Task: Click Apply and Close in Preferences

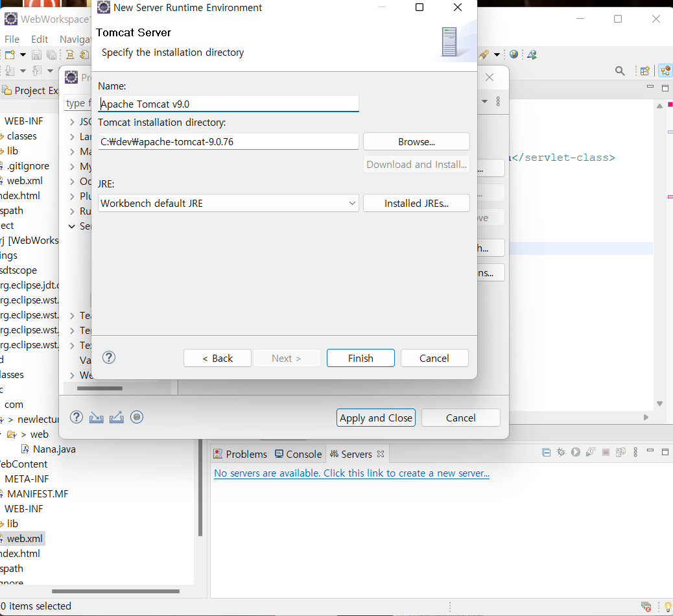Action: 376,418
